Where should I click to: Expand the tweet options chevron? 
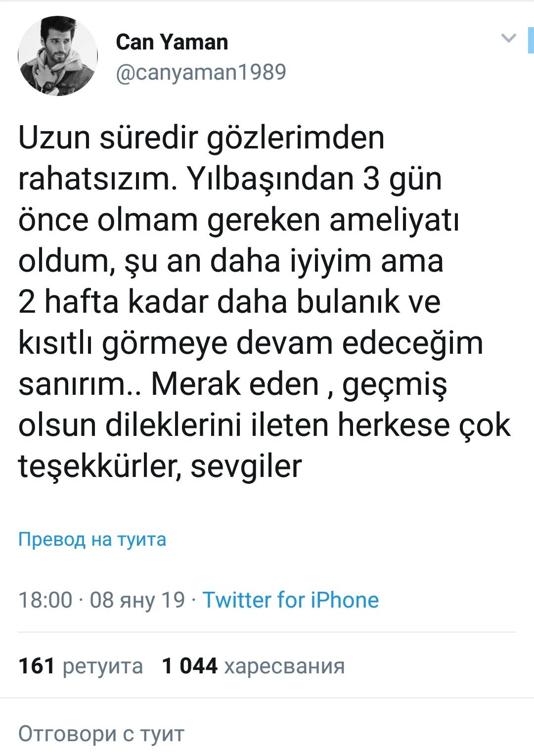click(x=508, y=38)
